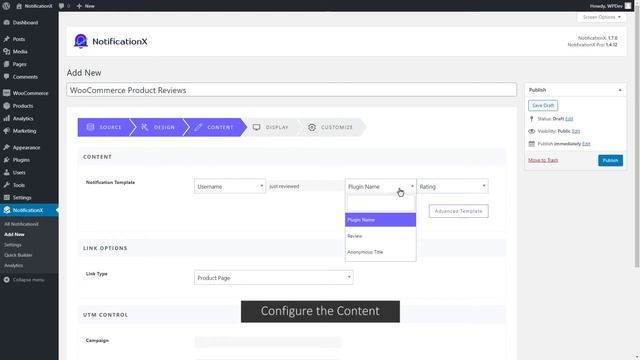Click the WordPress logo icon in admin bar
Viewport: 640px width, 360px height.
point(6,6)
